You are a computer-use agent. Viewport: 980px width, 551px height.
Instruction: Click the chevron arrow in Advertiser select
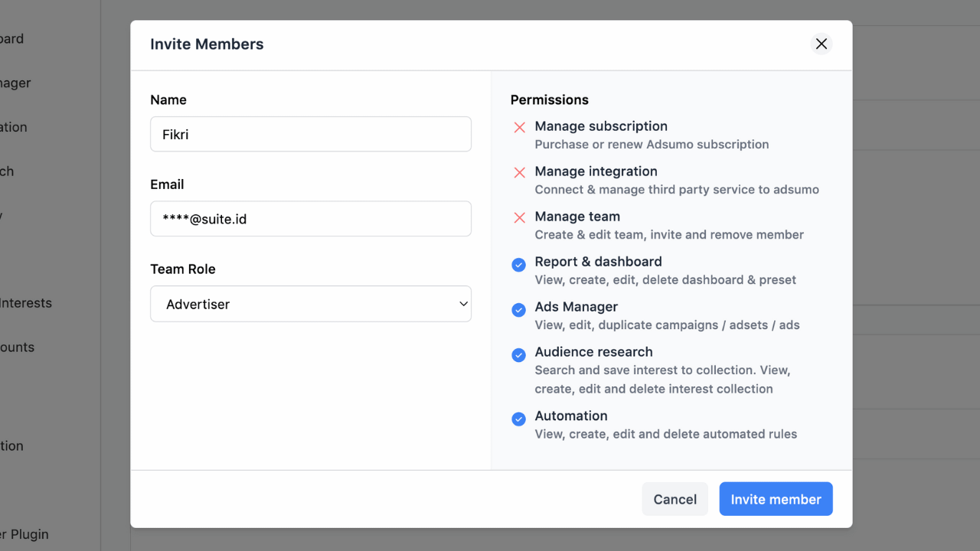coord(462,304)
